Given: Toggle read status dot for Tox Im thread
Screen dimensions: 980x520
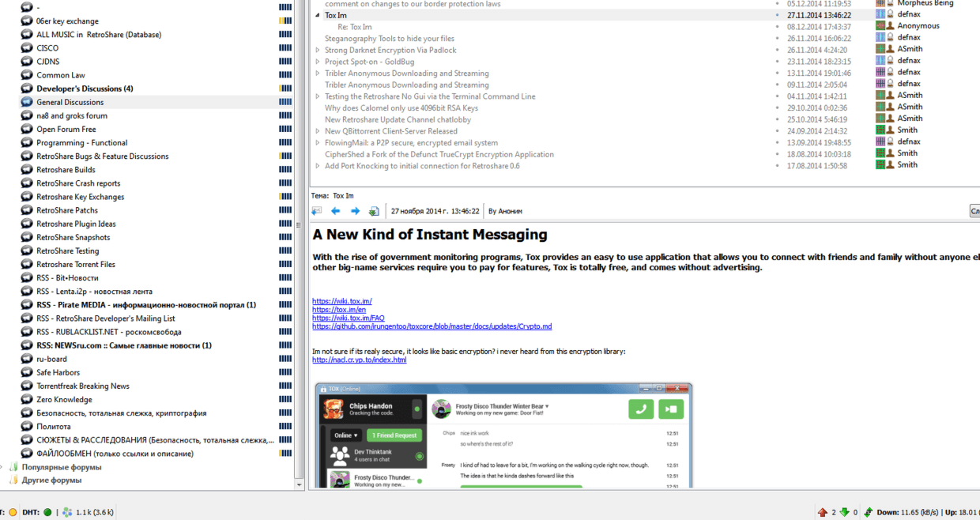Looking at the screenshot, I should 778,15.
